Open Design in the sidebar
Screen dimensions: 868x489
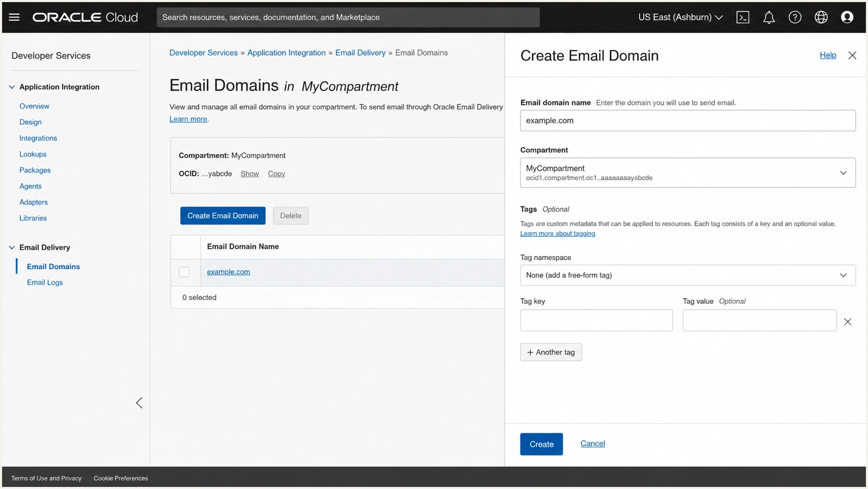31,122
